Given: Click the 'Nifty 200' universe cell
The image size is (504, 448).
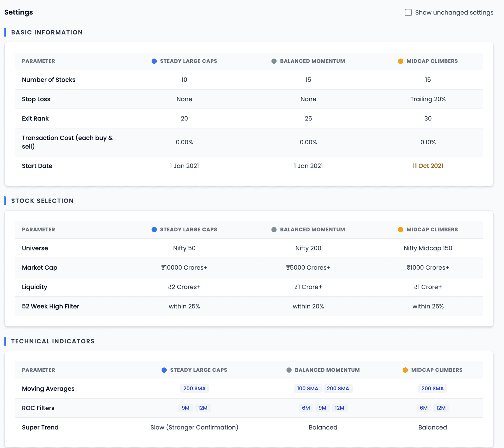Looking at the screenshot, I should (308, 248).
